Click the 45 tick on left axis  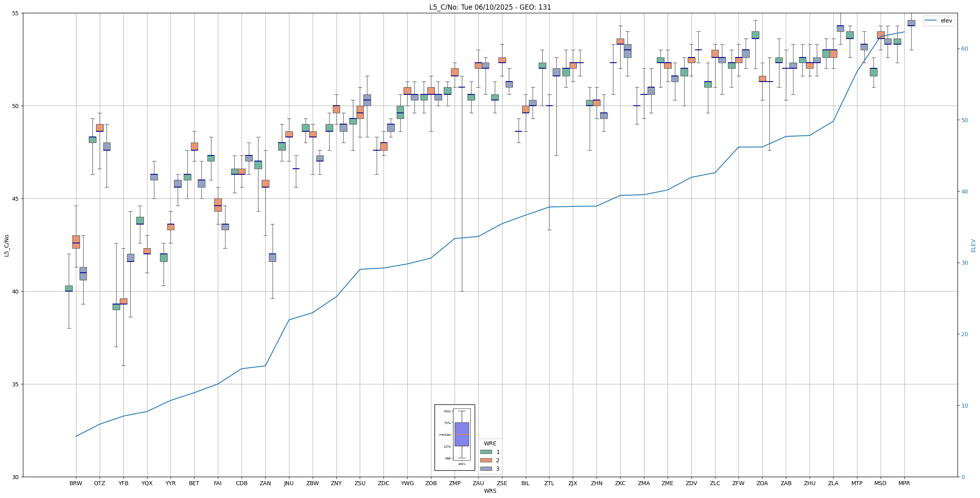click(x=16, y=199)
